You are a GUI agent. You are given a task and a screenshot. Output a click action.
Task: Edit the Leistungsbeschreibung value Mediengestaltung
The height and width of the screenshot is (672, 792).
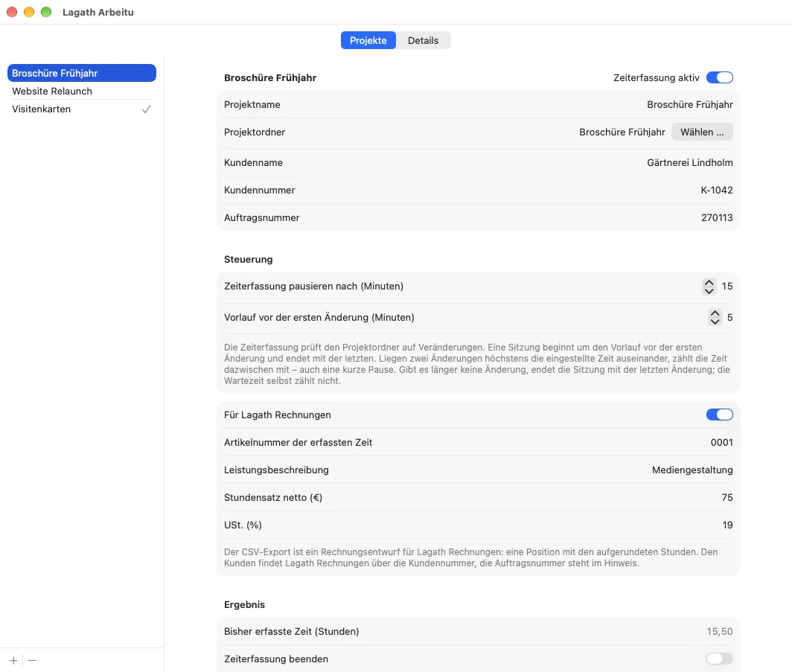[692, 470]
